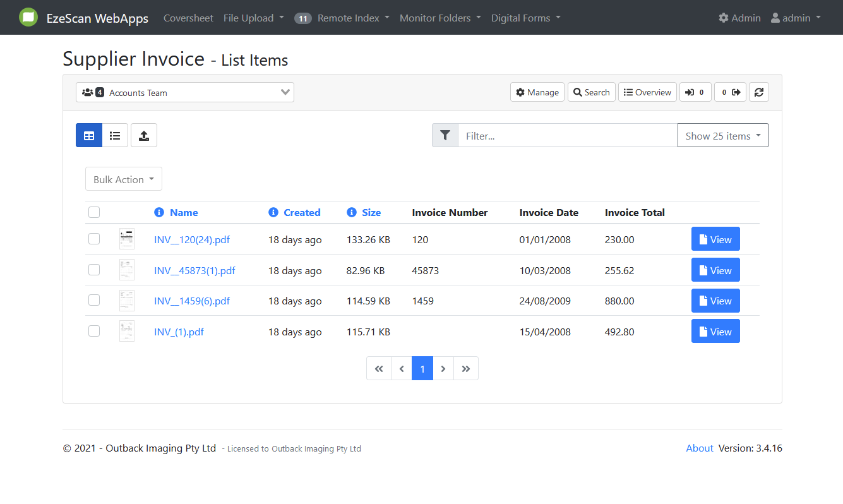The image size is (843, 504).
Task: Open the Accounts Team dropdown
Action: [185, 93]
